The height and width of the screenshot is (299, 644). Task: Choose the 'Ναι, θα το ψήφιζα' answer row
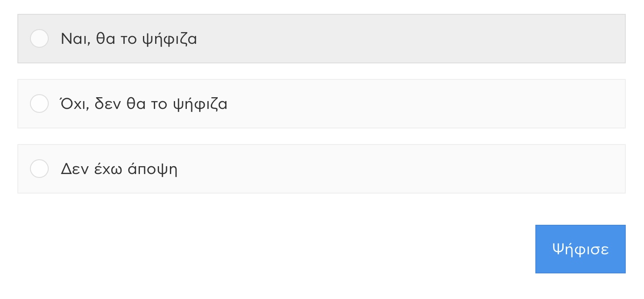click(x=322, y=39)
